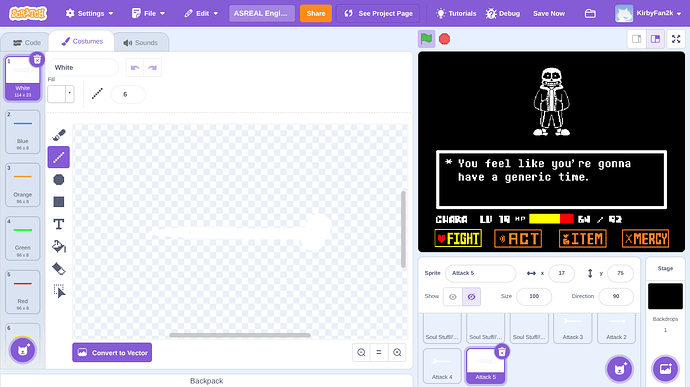
Task: Select the Attack 2 sprite
Action: coord(616,328)
